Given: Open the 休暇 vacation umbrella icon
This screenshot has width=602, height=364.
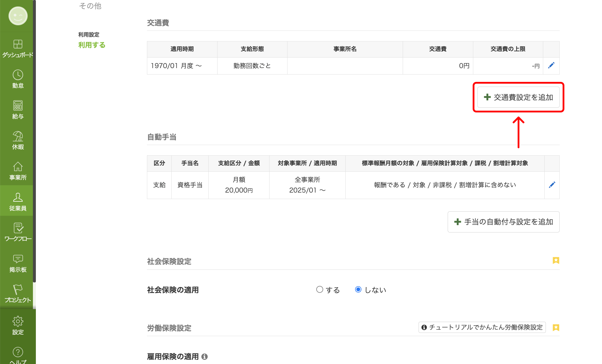Looking at the screenshot, I should tap(18, 137).
